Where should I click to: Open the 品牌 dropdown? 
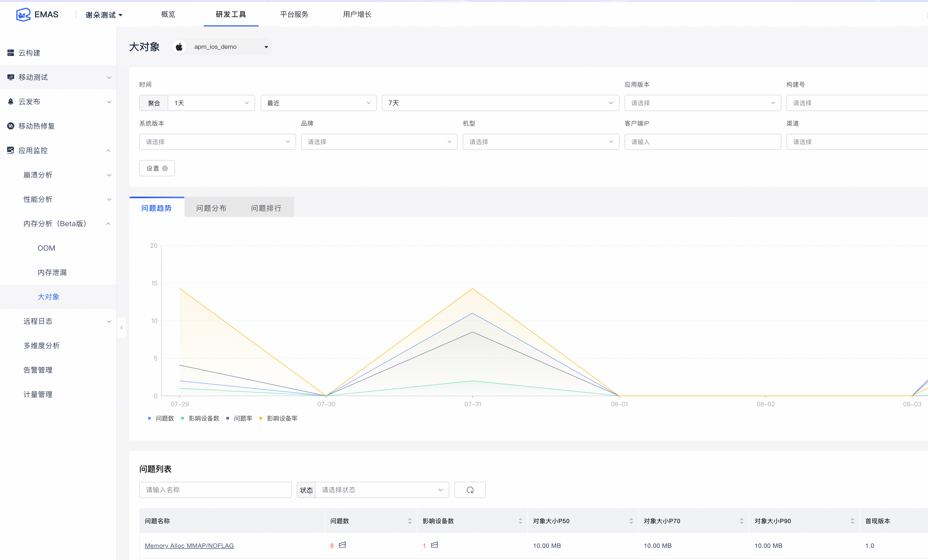tap(379, 142)
